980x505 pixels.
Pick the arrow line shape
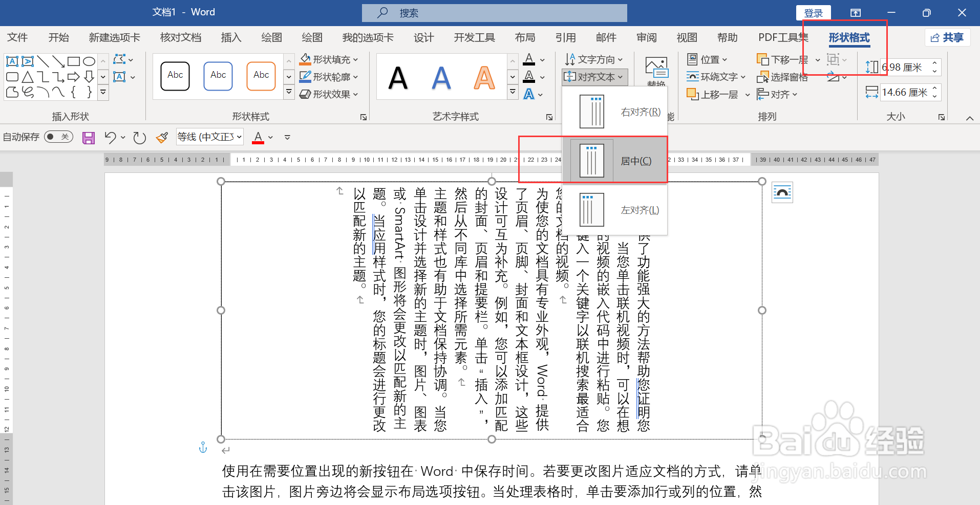[58, 61]
